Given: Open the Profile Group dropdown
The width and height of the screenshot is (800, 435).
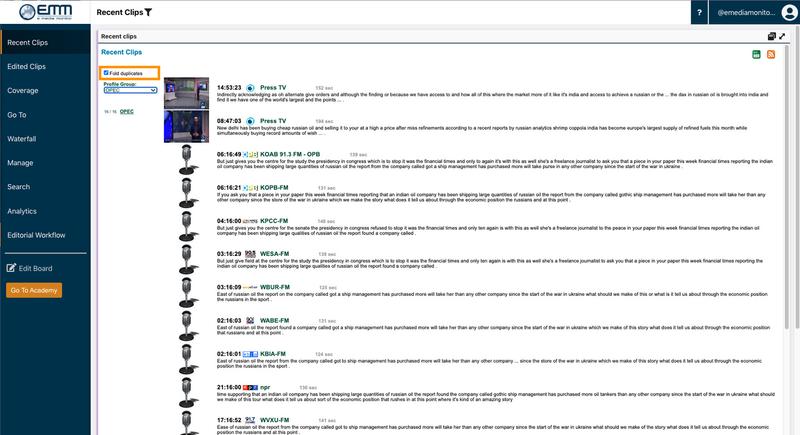Looking at the screenshot, I should click(130, 90).
